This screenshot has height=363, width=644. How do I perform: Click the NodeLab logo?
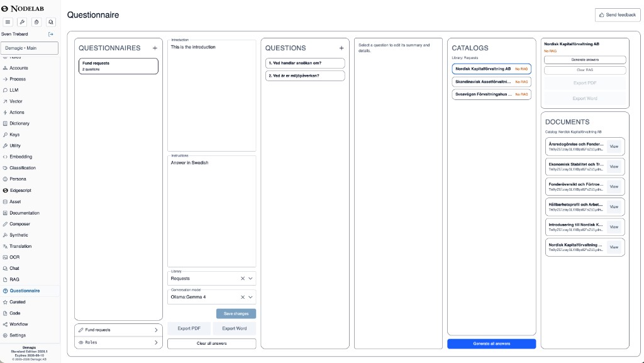point(23,8)
